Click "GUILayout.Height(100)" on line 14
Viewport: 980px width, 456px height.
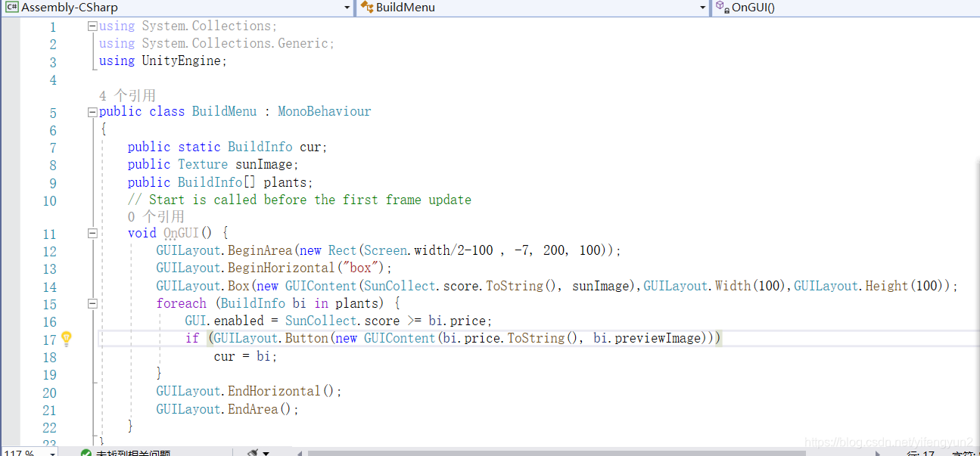[x=870, y=286]
